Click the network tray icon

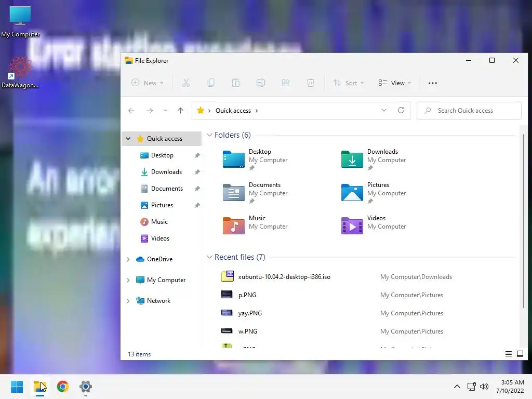471,387
